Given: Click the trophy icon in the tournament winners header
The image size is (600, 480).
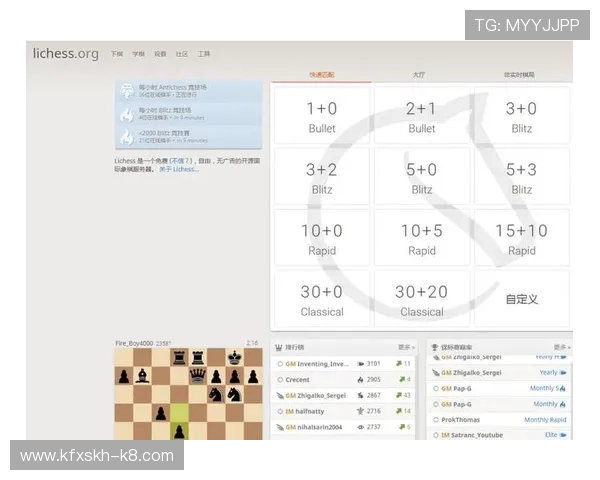Looking at the screenshot, I should (433, 348).
